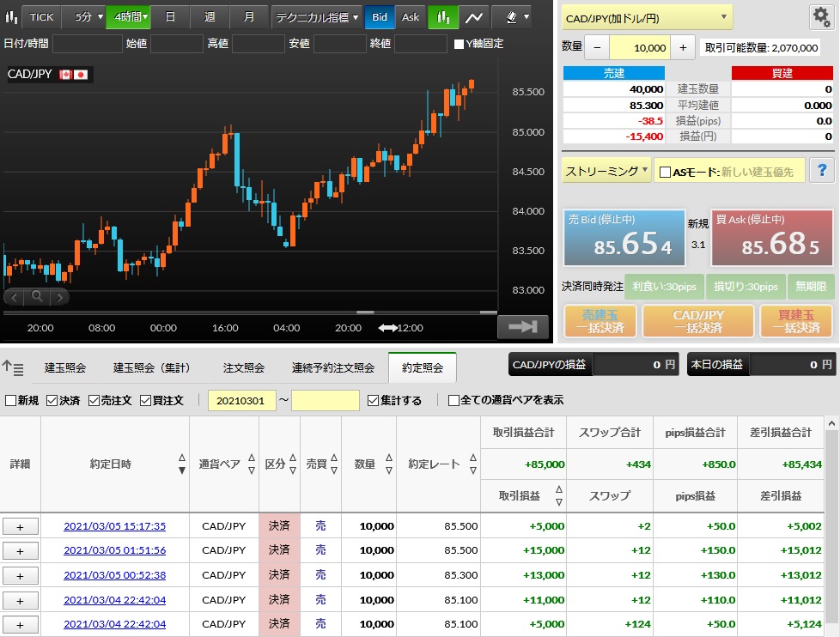Open the chart type candlestick icon at far left
Screen dimensions: 840x637
10,17
